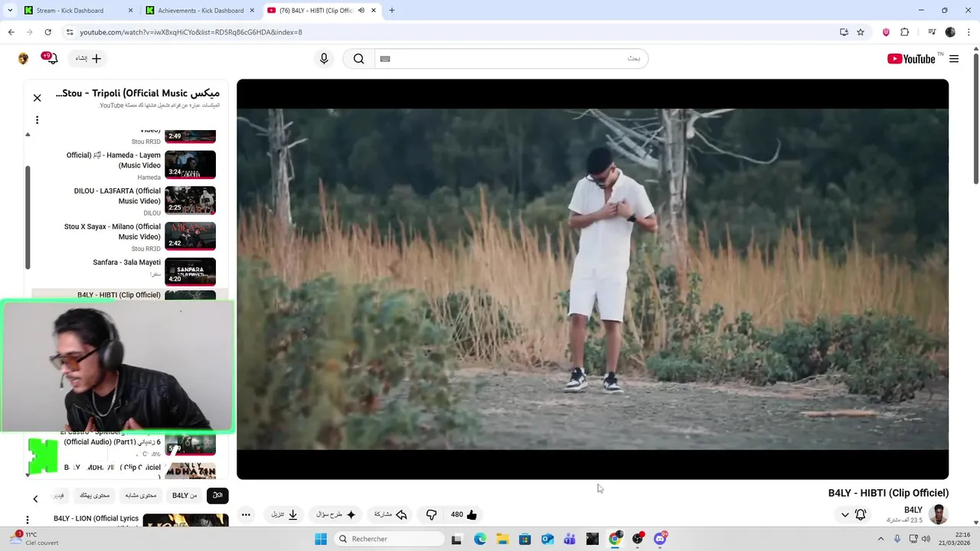Open Windows Start menu
The image size is (980, 551).
pos(320,539)
